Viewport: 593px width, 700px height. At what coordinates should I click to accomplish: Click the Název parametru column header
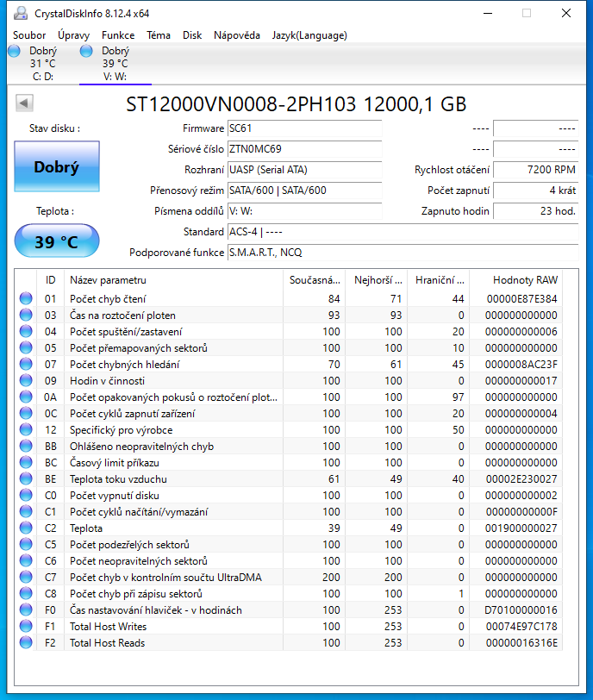(x=172, y=280)
